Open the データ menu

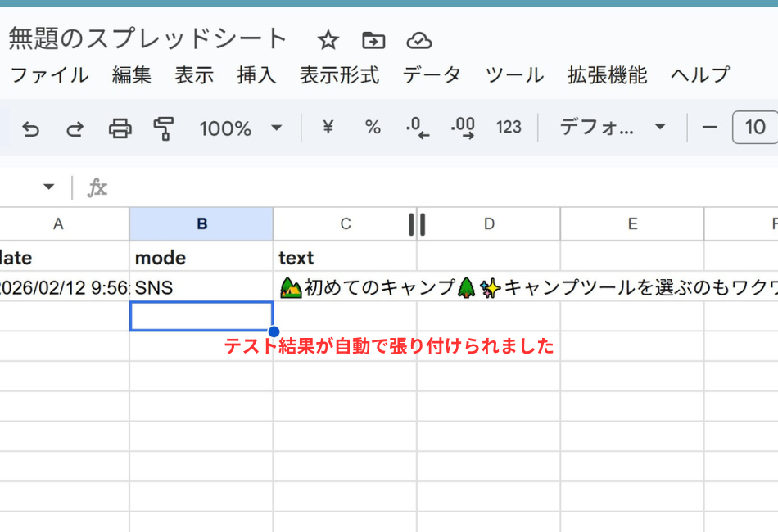coord(432,74)
